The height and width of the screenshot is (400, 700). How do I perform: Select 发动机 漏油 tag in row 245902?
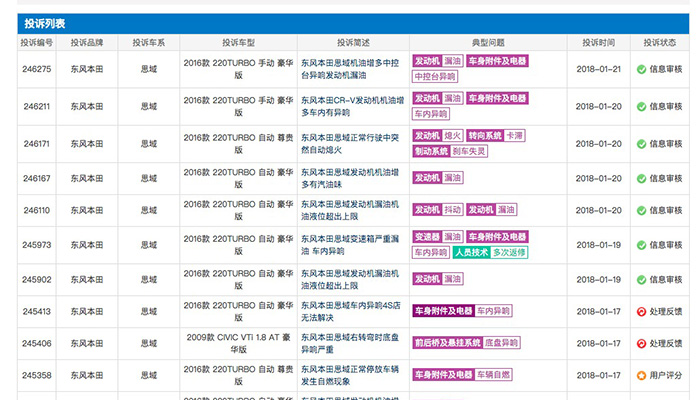(x=438, y=279)
